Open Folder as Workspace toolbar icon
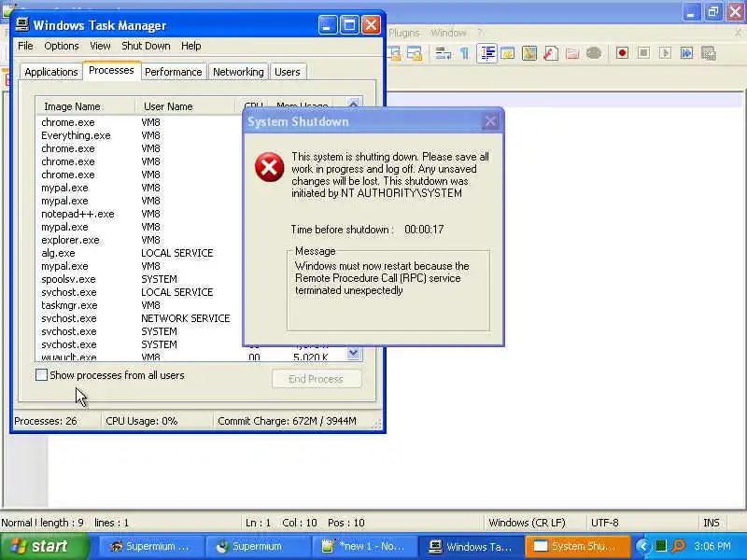Viewport: 747px width, 560px height. pyautogui.click(x=572, y=53)
